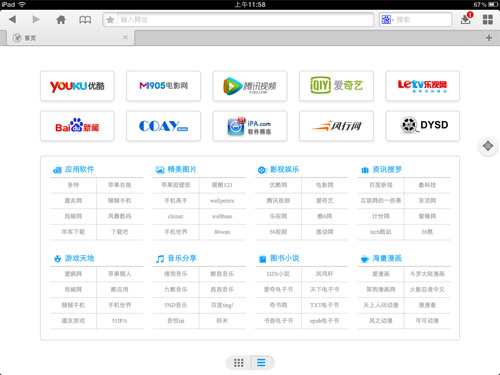
Task: Open downloads icon with red badge
Action: (466, 19)
